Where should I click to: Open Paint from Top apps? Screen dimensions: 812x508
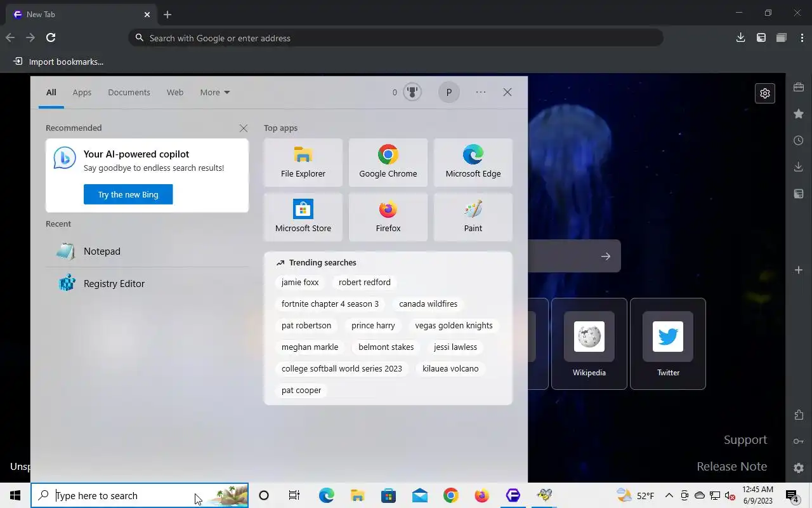tap(473, 217)
